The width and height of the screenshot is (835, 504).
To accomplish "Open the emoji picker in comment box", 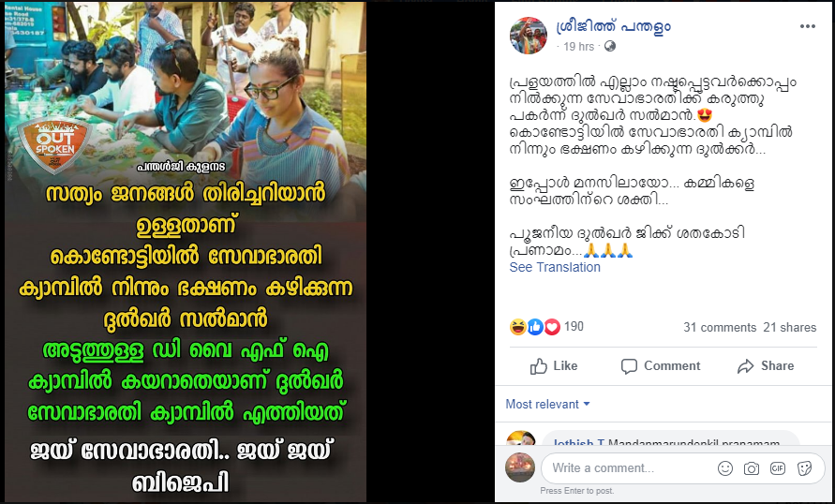I will click(x=724, y=468).
